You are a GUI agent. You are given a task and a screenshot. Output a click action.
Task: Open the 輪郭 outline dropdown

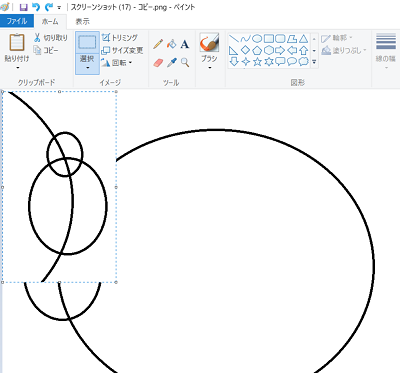tap(337, 38)
